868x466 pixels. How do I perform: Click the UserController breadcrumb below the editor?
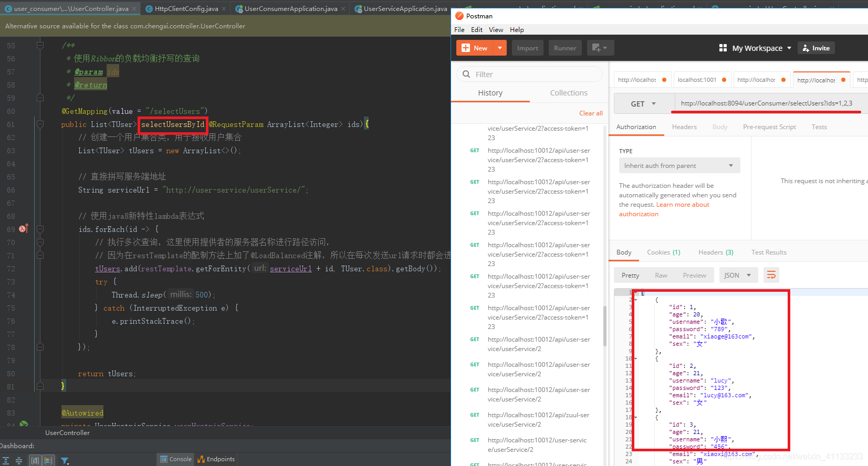(x=67, y=433)
